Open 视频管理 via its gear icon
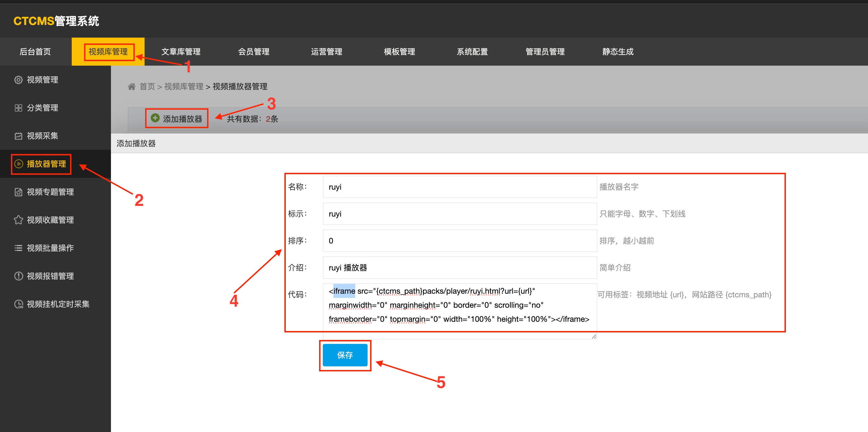 point(18,80)
